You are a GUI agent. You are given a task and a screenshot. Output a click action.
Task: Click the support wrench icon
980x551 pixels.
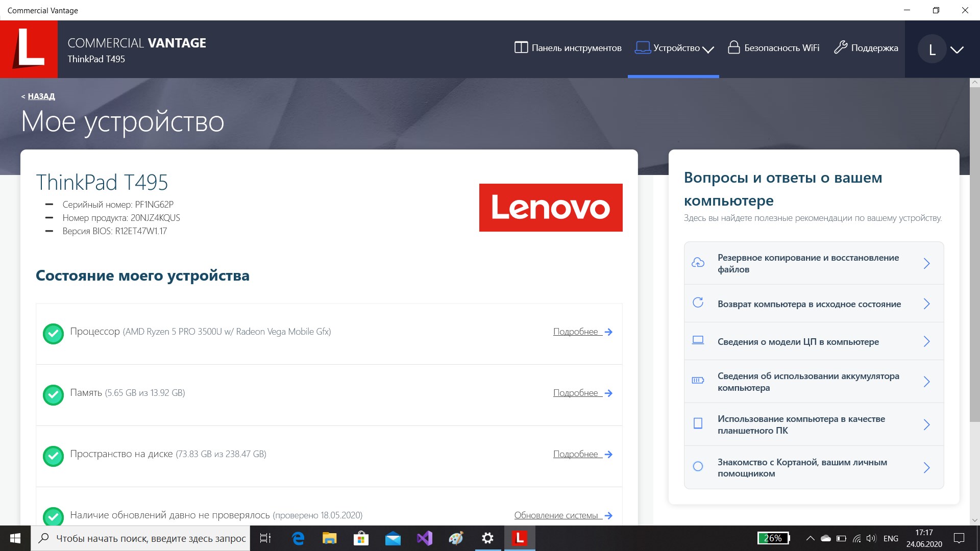pyautogui.click(x=840, y=47)
